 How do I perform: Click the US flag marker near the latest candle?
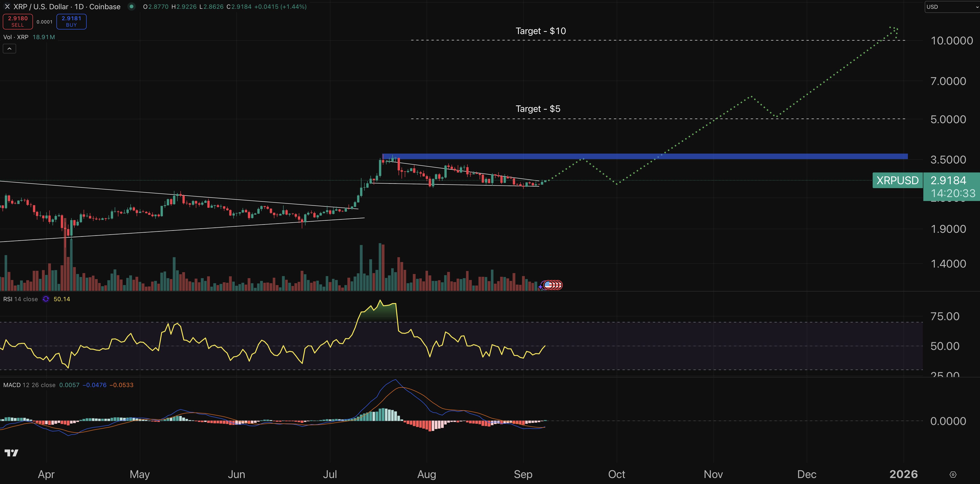[549, 285]
